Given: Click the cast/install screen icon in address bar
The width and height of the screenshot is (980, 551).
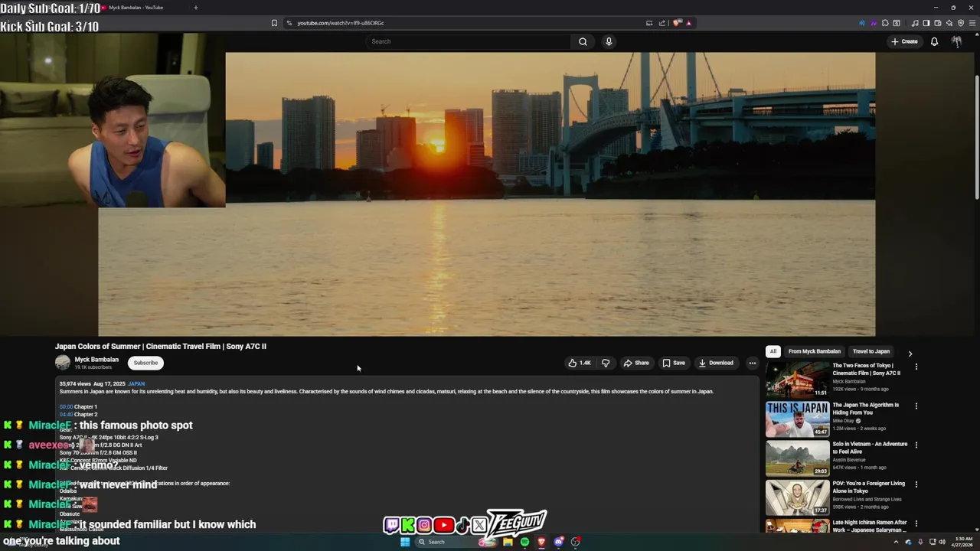Looking at the screenshot, I should point(649,23).
